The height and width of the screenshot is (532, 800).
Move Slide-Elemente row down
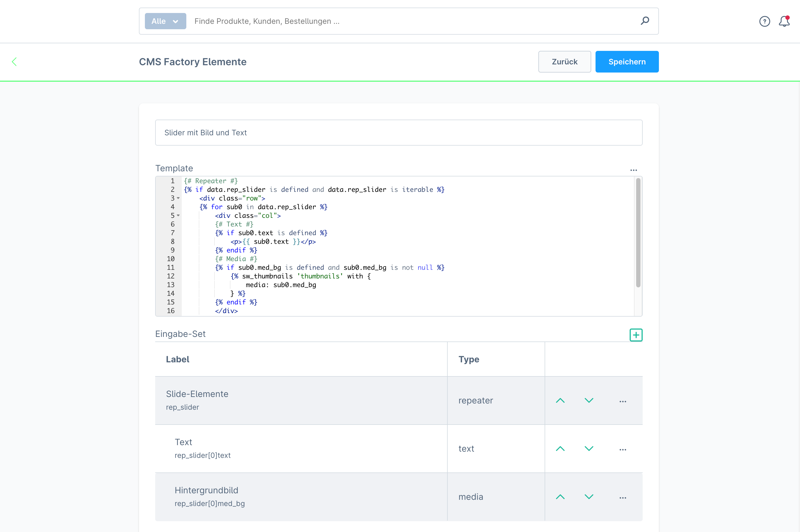589,401
